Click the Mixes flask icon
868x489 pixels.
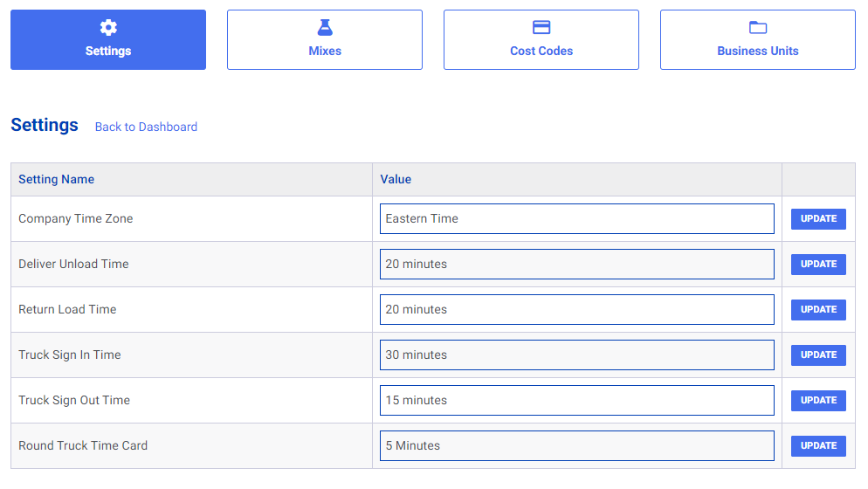tap(325, 27)
